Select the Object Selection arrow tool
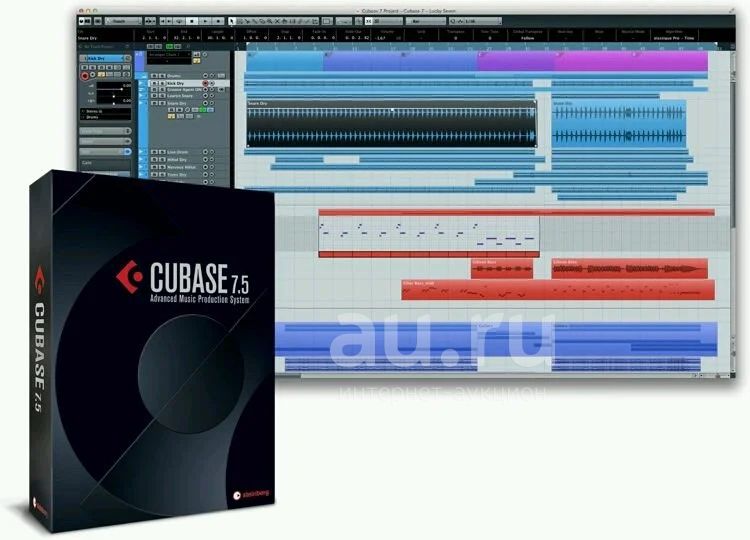This screenshot has width=750, height=540. [x=232, y=21]
